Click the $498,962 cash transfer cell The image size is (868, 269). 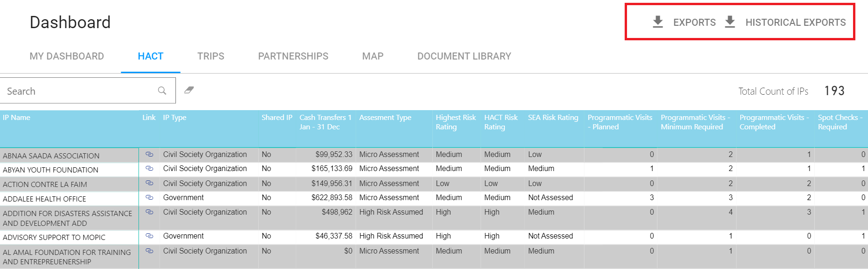tap(337, 212)
